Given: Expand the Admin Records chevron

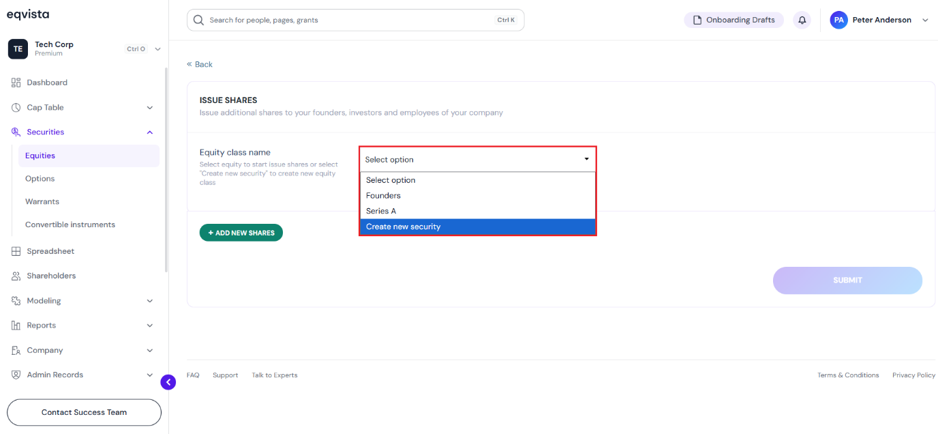Looking at the screenshot, I should point(150,375).
